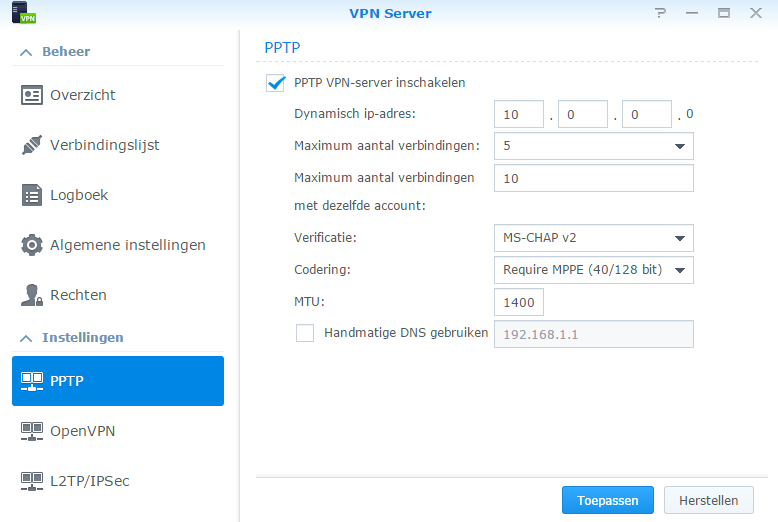Collapse the Instellingen section
The height and width of the screenshot is (522, 778).
[26, 338]
